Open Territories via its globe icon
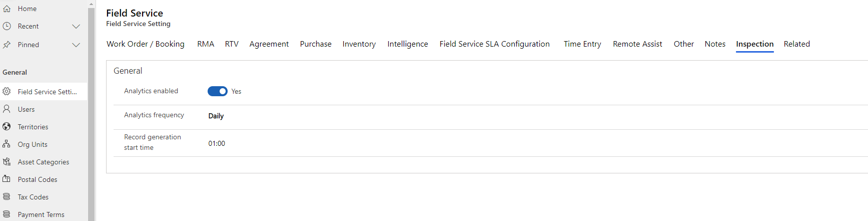The height and width of the screenshot is (221, 868). coord(7,126)
